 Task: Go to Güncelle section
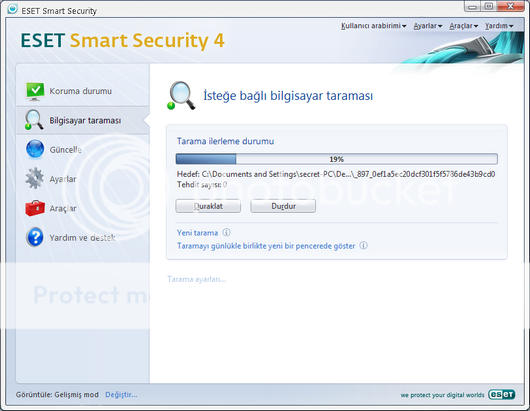(x=83, y=149)
